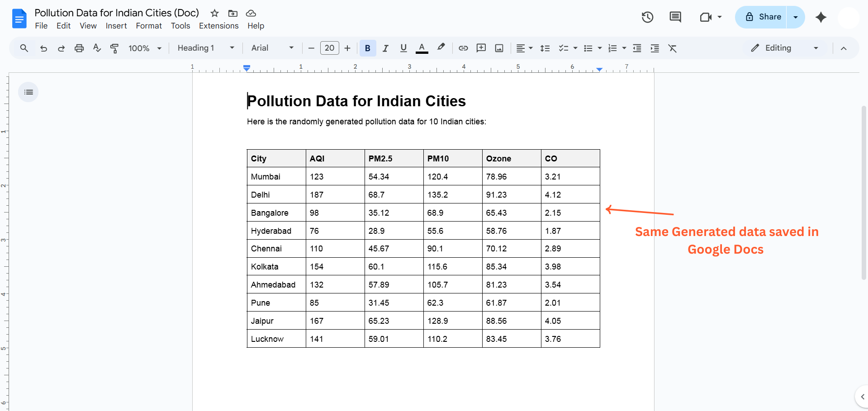Screen dimensions: 868x411
Task: Star the Pollution Data document
Action: 214,13
